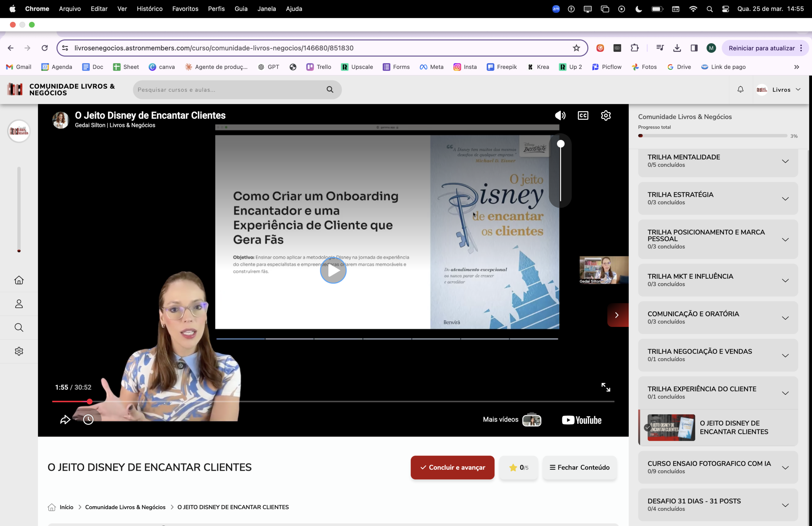The width and height of the screenshot is (812, 526).
Task: Open the Trello bookmark
Action: [x=319, y=67]
